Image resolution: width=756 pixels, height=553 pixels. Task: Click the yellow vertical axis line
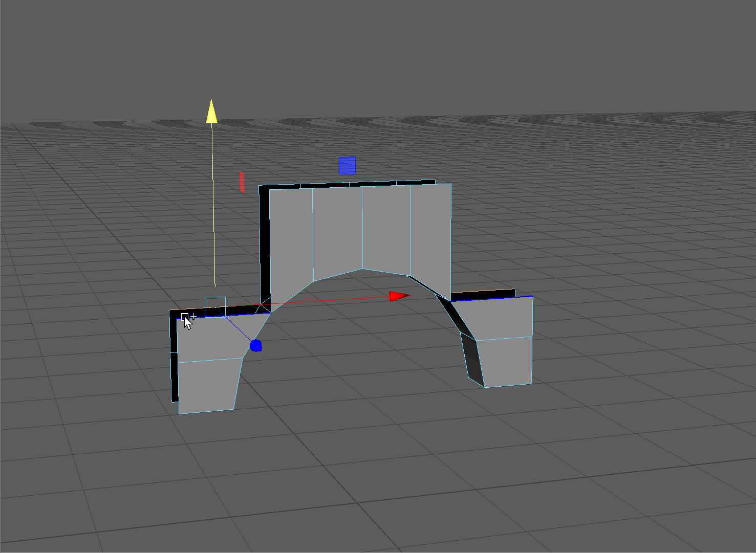coord(213,205)
